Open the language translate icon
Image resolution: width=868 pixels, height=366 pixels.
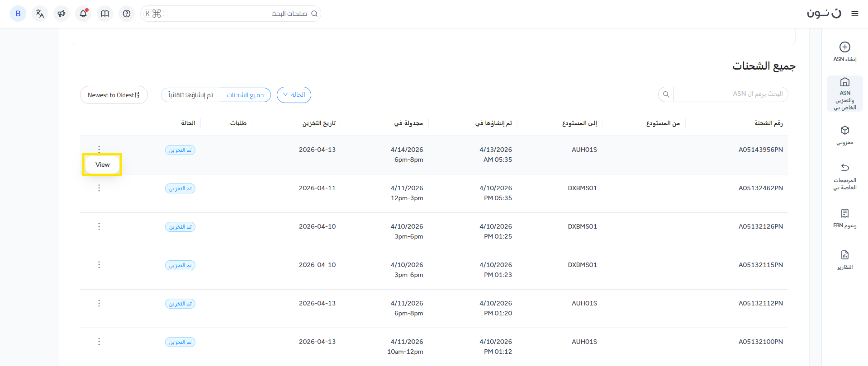pos(40,14)
